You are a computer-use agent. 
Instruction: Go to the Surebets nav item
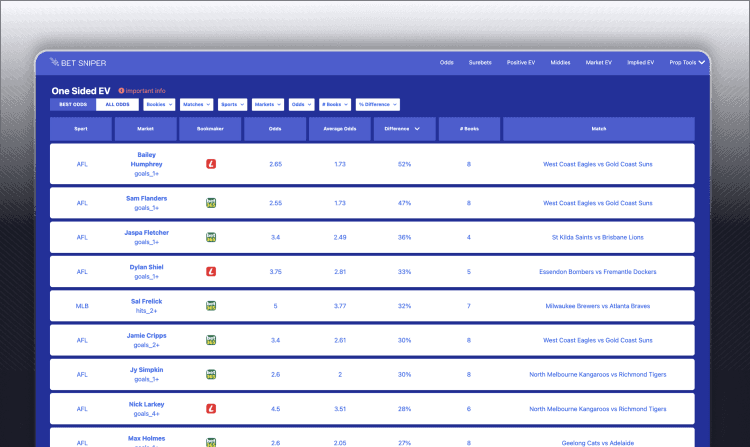[x=480, y=63]
